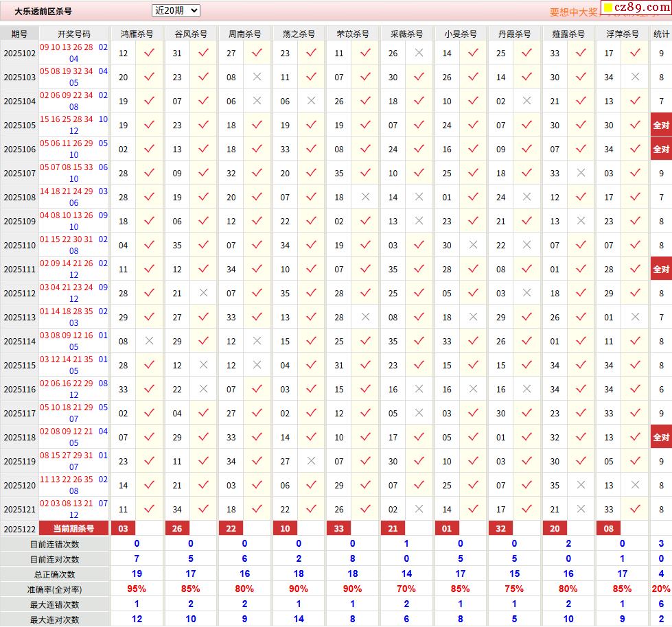Click X mark for 鸿雁杀号 in row 2025114
The width and height of the screenshot is (672, 627).
click(149, 341)
